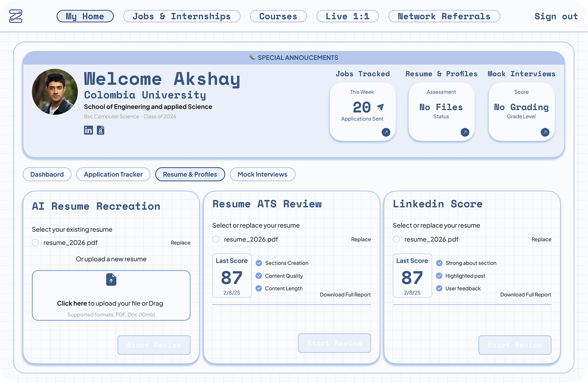
Task: Click the portfolio icon beside LinkedIn
Action: pyautogui.click(x=100, y=130)
